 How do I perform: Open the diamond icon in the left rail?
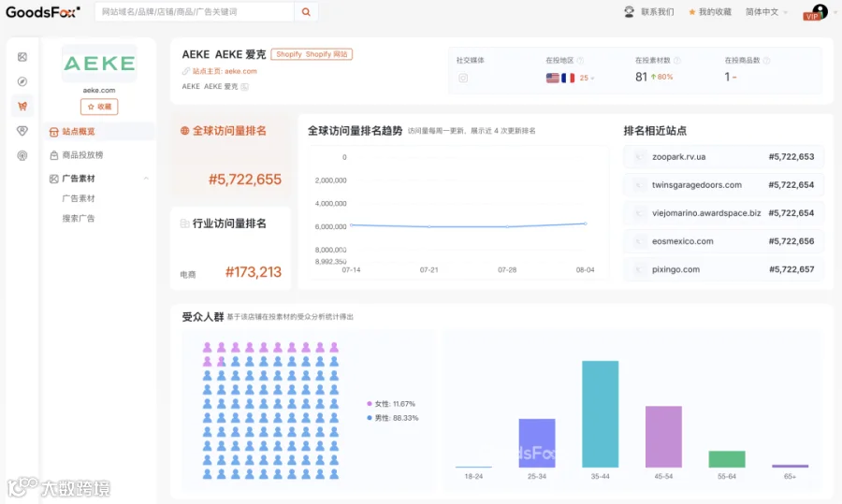coord(22,131)
